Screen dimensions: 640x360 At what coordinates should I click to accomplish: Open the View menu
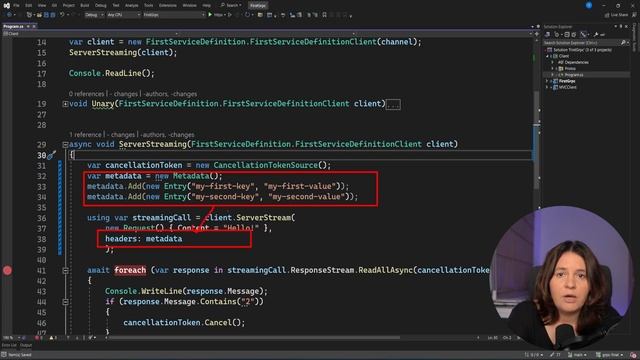point(42,5)
